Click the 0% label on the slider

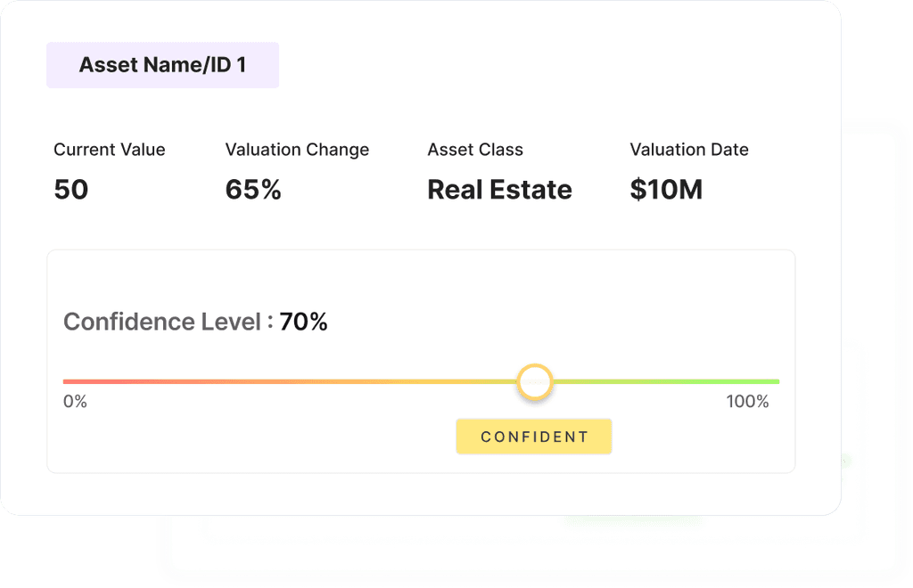pyautogui.click(x=75, y=402)
